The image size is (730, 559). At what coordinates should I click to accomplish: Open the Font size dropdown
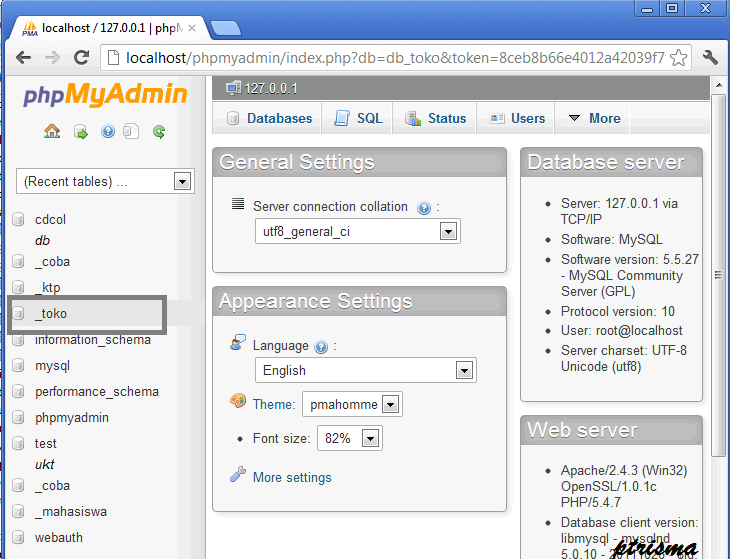[350, 438]
